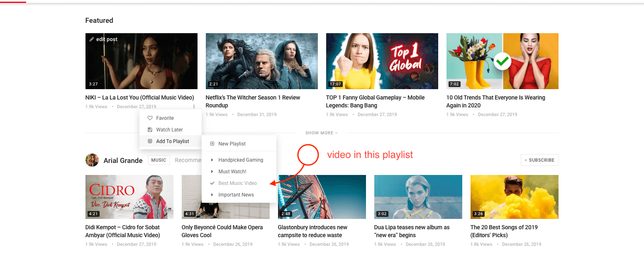
Task: Click the pencil edit post icon
Action: 92,39
